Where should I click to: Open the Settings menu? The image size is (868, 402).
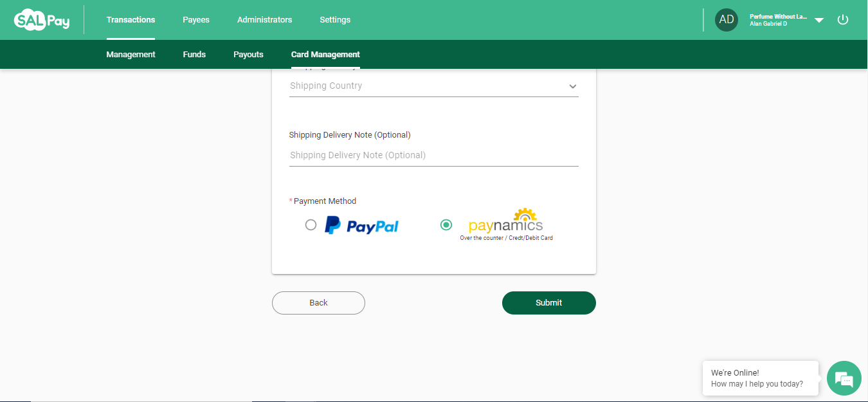point(335,20)
